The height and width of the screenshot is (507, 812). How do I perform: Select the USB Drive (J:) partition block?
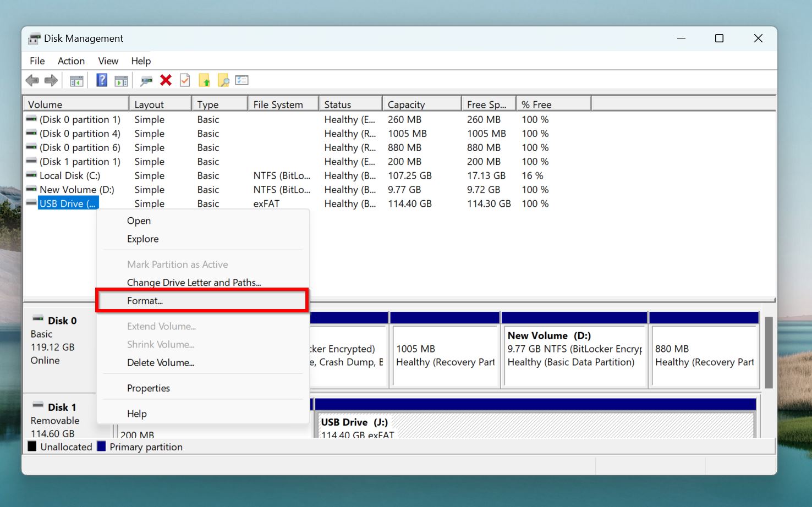pyautogui.click(x=535, y=418)
